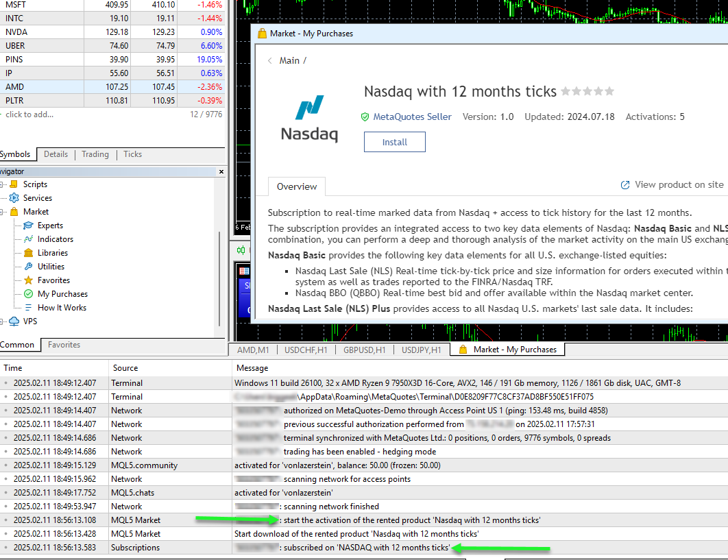Go back using the left chevron

pos(270,60)
